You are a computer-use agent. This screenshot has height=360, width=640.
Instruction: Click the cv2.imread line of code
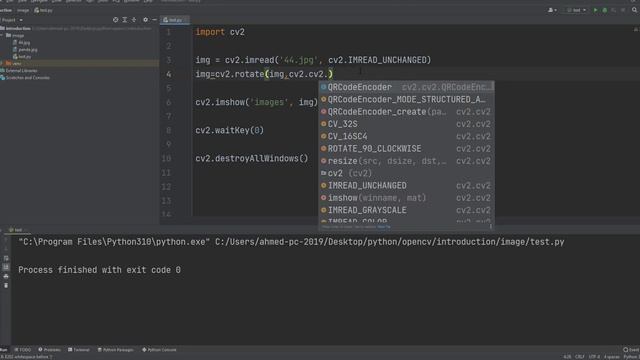[x=313, y=60]
